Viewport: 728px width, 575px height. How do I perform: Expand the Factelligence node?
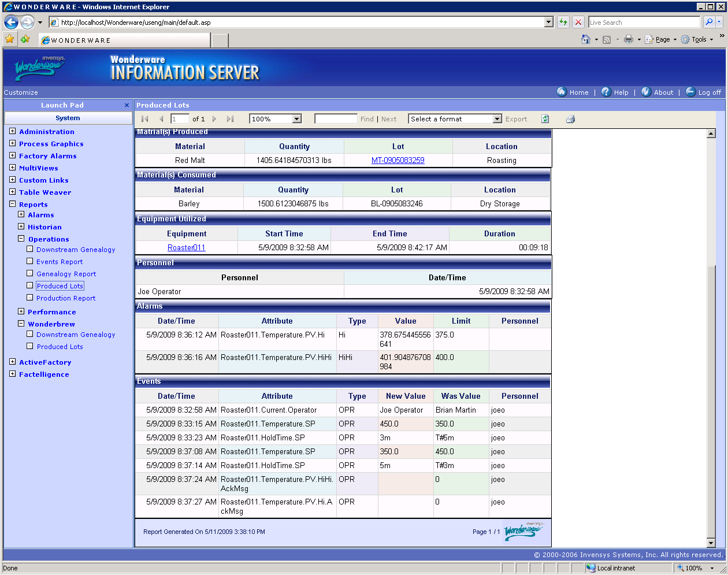pos(12,374)
